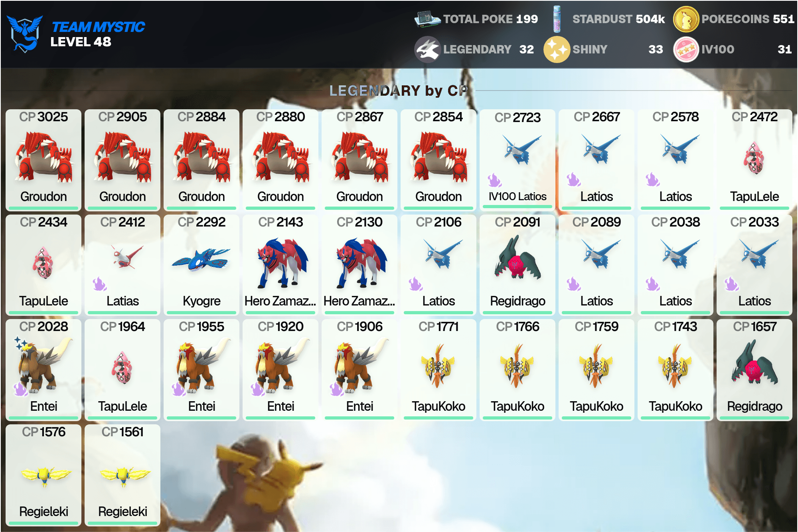Select the IV100 31 count text
This screenshot has width=798, height=532.
click(747, 49)
